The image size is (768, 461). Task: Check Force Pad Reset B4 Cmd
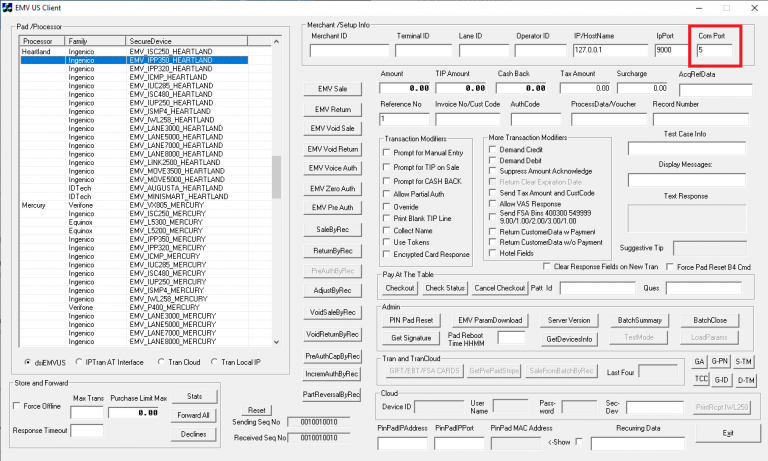(670, 267)
